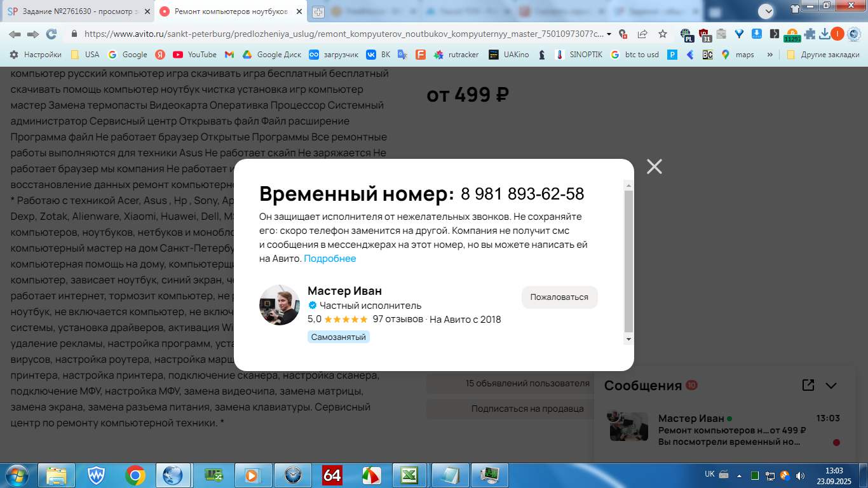Screen dimensions: 868x488
Task: Close the temporary number popup
Action: pyautogui.click(x=654, y=166)
